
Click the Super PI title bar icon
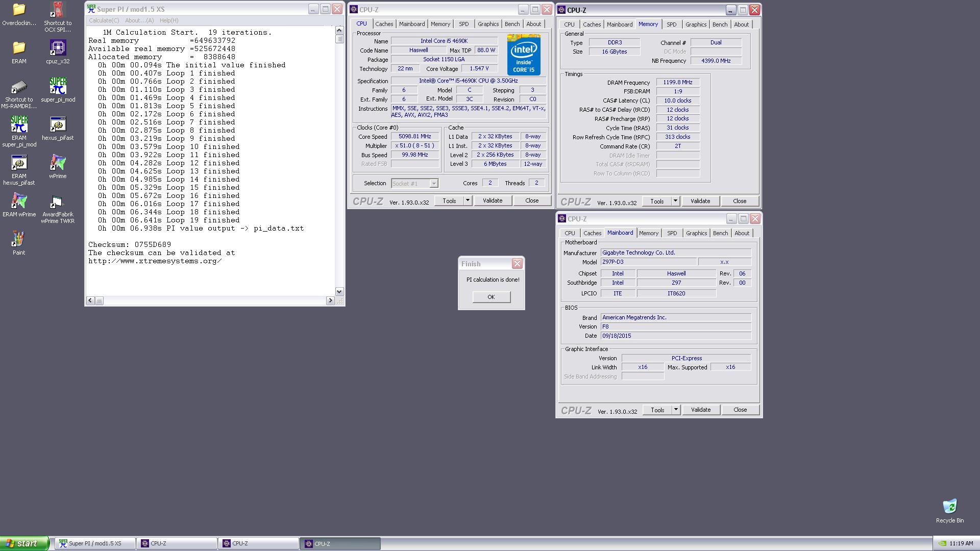coord(91,9)
